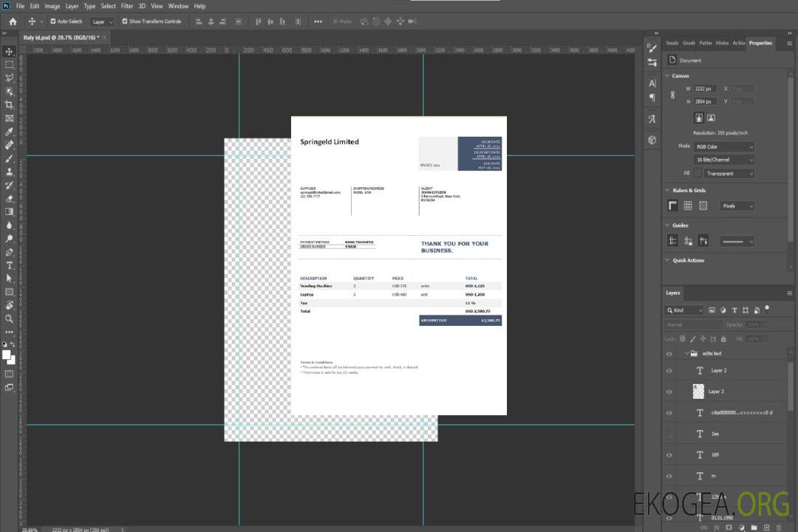This screenshot has height=532, width=798.
Task: Open the File menu
Action: tap(21, 6)
